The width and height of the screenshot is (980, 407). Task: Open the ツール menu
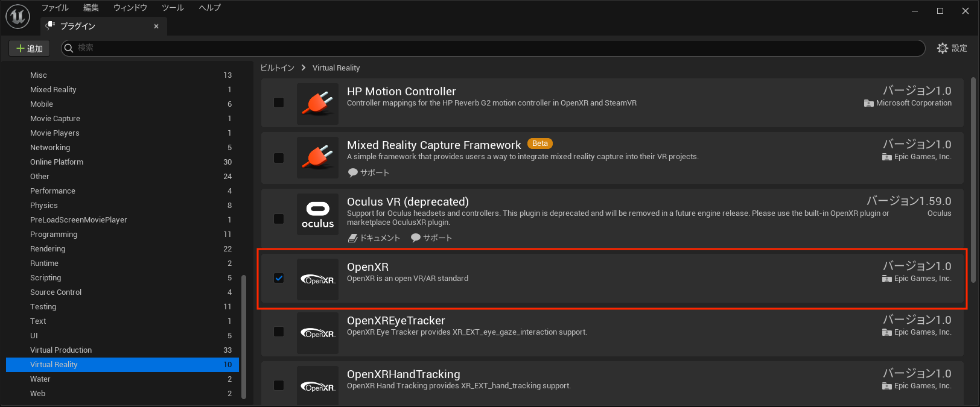coord(173,8)
